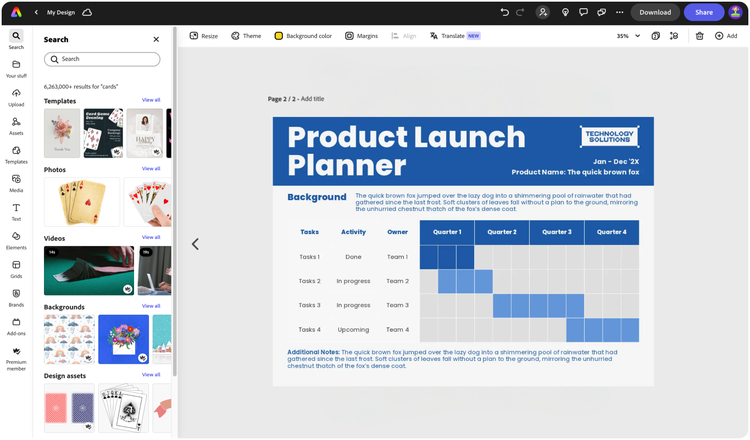Collapse the side panel with left chevron
Image resolution: width=750 pixels, height=440 pixels.
click(x=195, y=244)
